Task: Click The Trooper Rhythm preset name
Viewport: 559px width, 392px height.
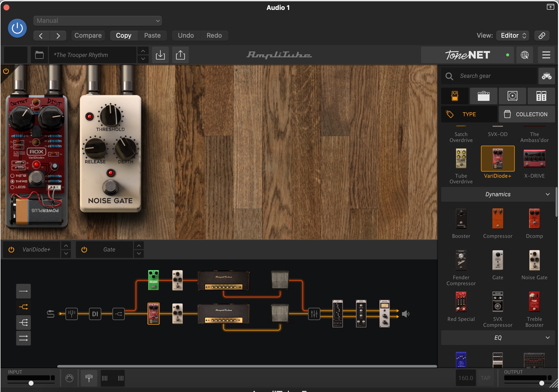Action: point(93,55)
